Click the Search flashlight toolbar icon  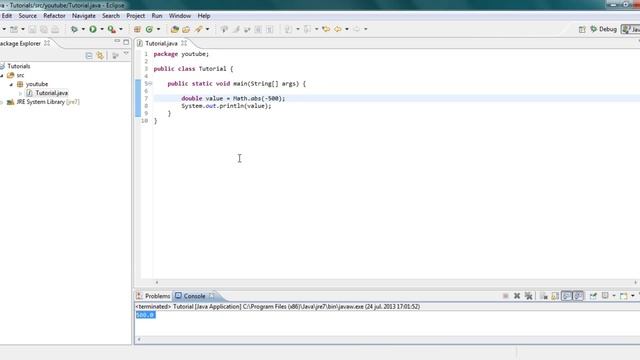tap(198, 29)
